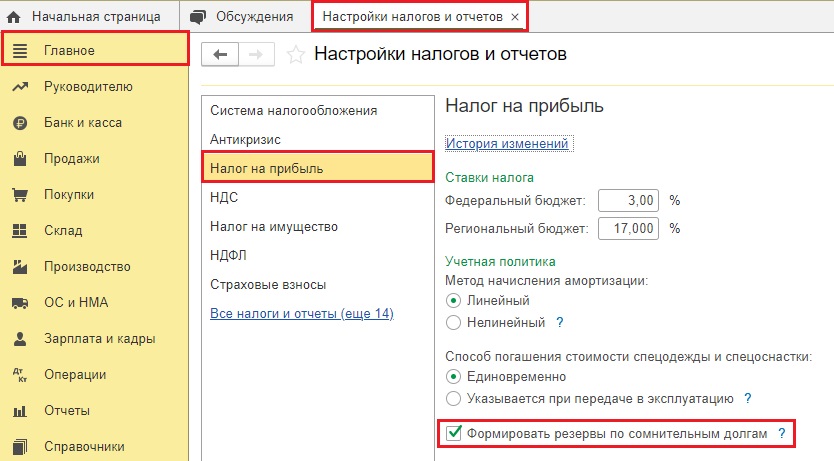Open the Продажи section label
834x461 pixels.
click(x=72, y=159)
